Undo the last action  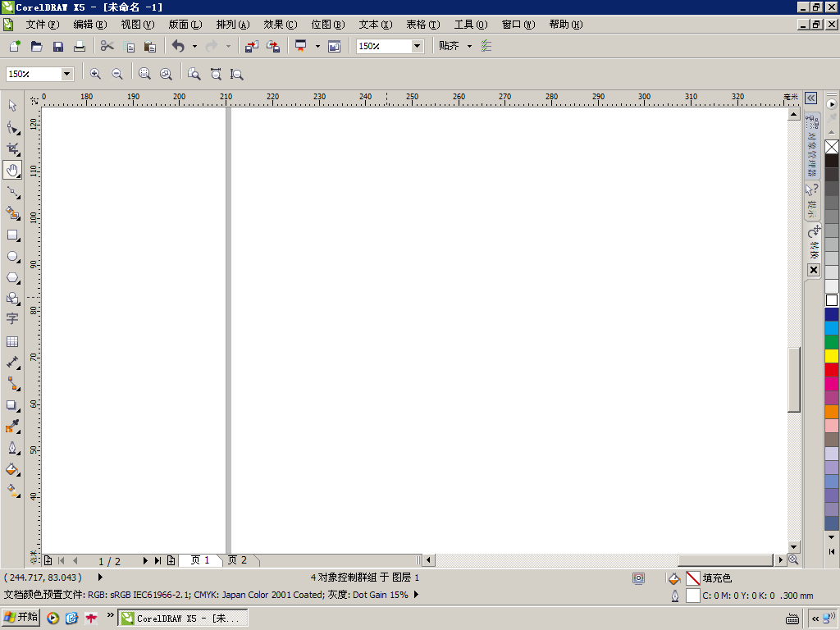pos(178,46)
